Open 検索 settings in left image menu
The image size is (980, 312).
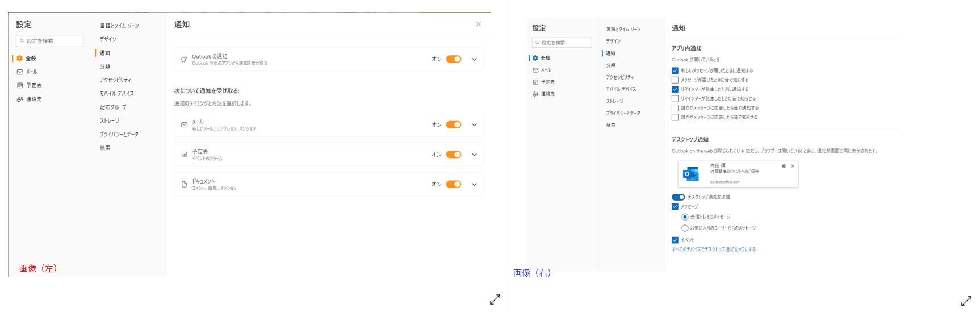pyautogui.click(x=105, y=148)
